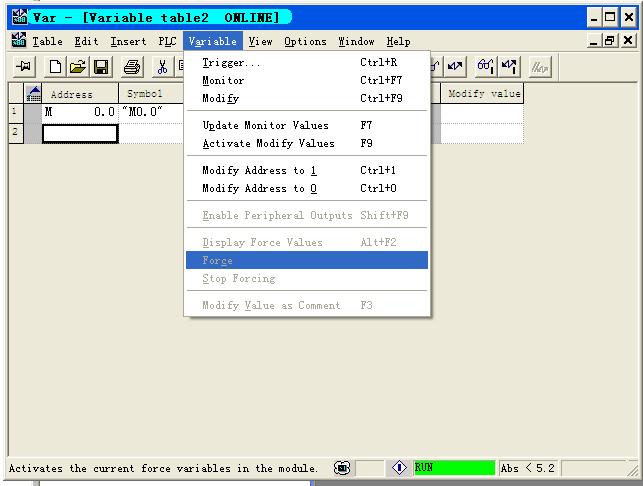This screenshot has width=643, height=486.
Task: Click the Open folder toolbar icon
Action: [79, 67]
